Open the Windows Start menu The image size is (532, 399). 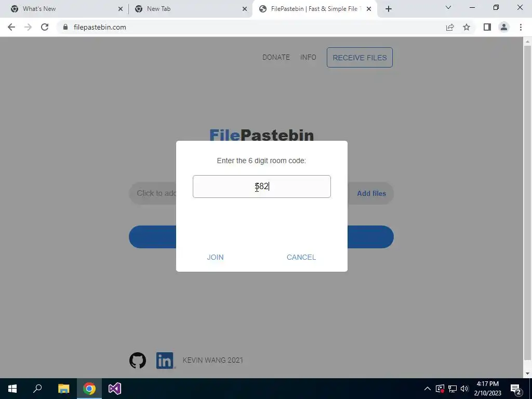[x=12, y=389]
